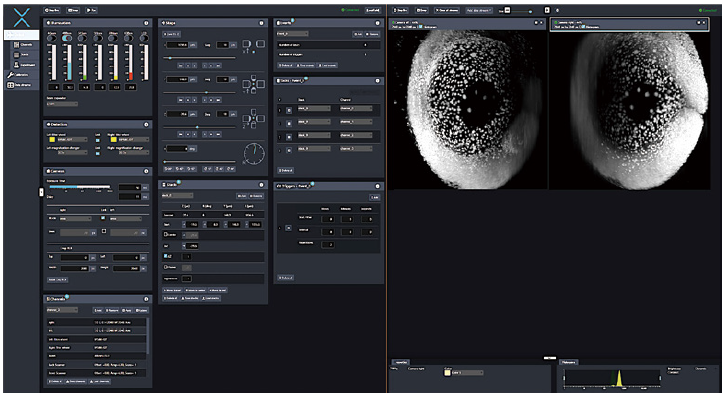Open the Channels panel info icon
The image size is (726, 397).
(146, 299)
